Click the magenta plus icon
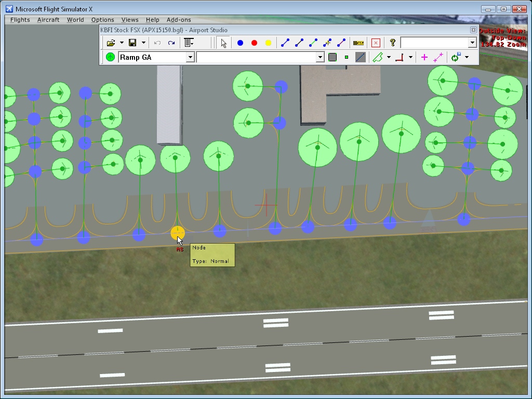Screen dimensions: 532x399 click(x=424, y=57)
